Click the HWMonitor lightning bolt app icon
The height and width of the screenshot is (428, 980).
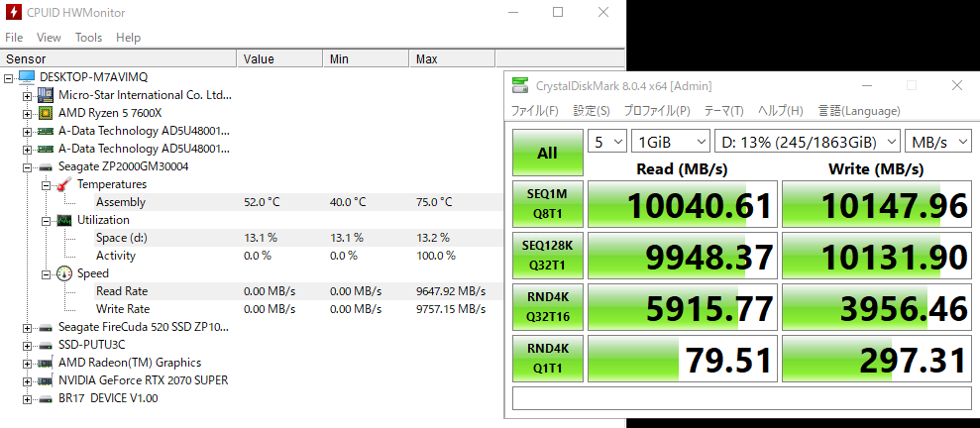tap(13, 13)
